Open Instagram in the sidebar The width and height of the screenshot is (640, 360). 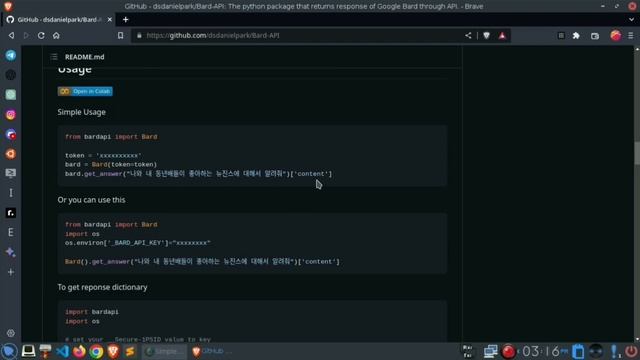11,115
